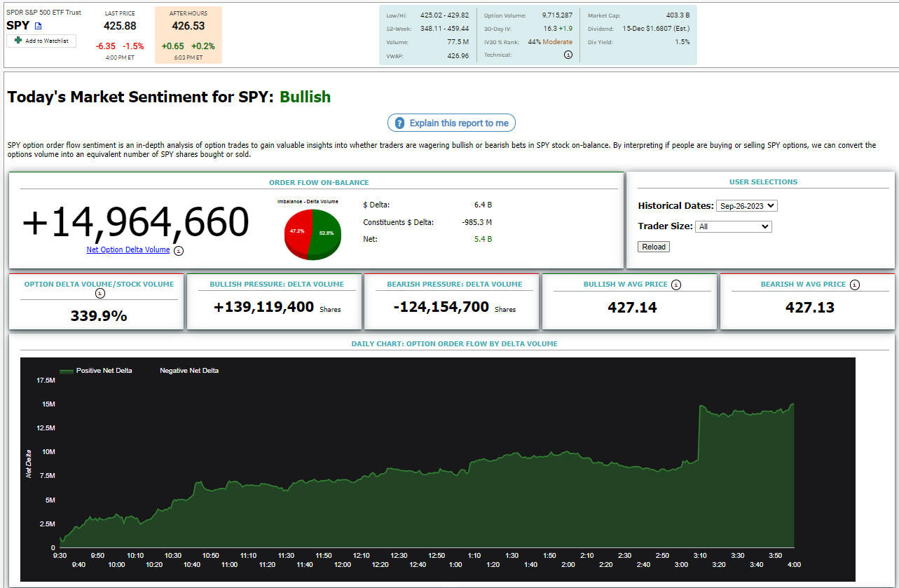
Task: Click info icon next to Bullish W Avg Price
Action: tap(675, 285)
